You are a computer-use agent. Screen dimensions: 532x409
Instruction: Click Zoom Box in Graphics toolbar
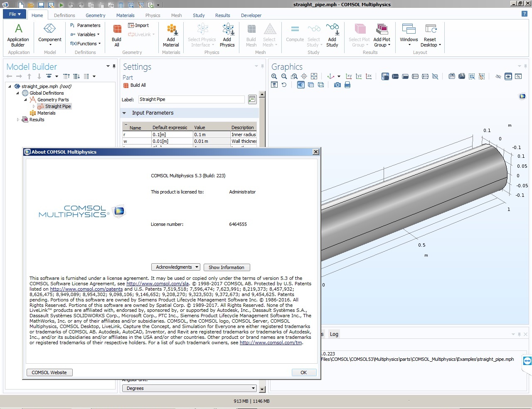click(x=294, y=76)
